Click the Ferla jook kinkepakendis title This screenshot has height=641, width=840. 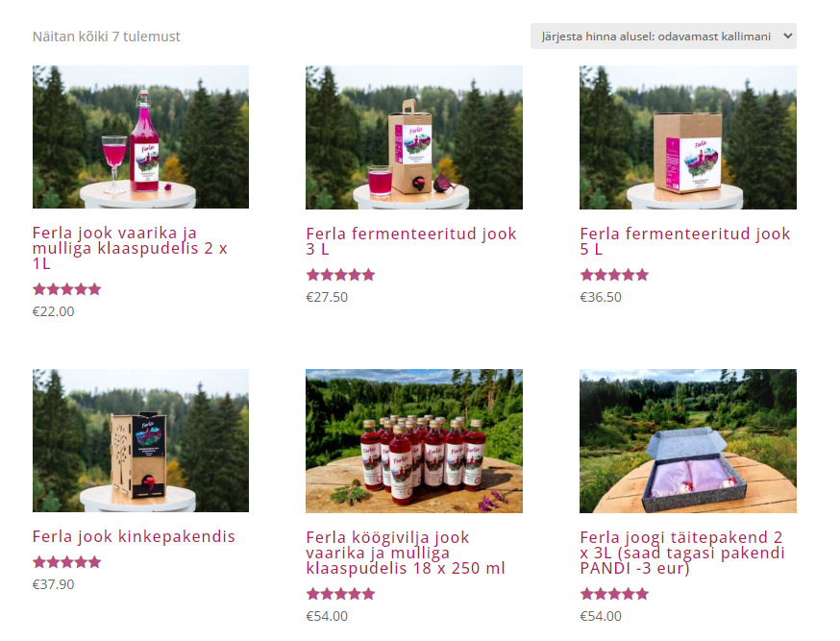pyautogui.click(x=134, y=536)
